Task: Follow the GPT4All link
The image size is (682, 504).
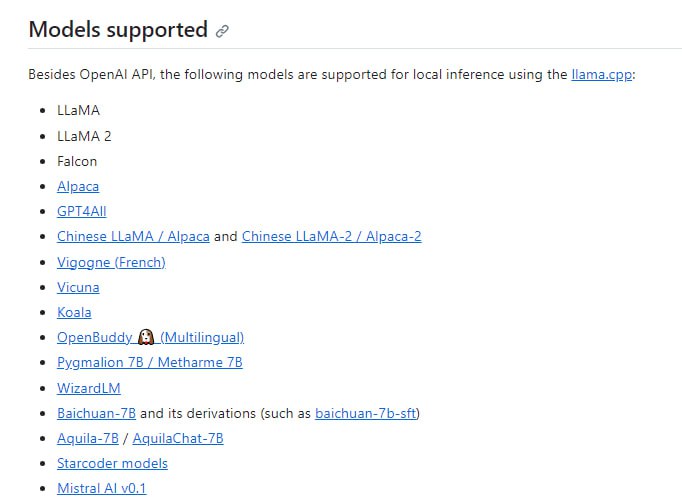Action: 84,211
